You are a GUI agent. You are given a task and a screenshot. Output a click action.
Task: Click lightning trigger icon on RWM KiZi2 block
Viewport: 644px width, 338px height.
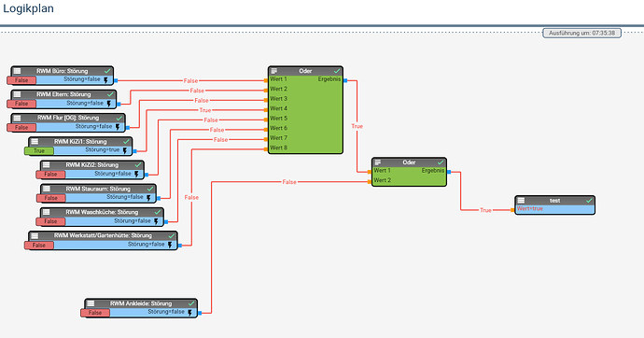(x=137, y=174)
